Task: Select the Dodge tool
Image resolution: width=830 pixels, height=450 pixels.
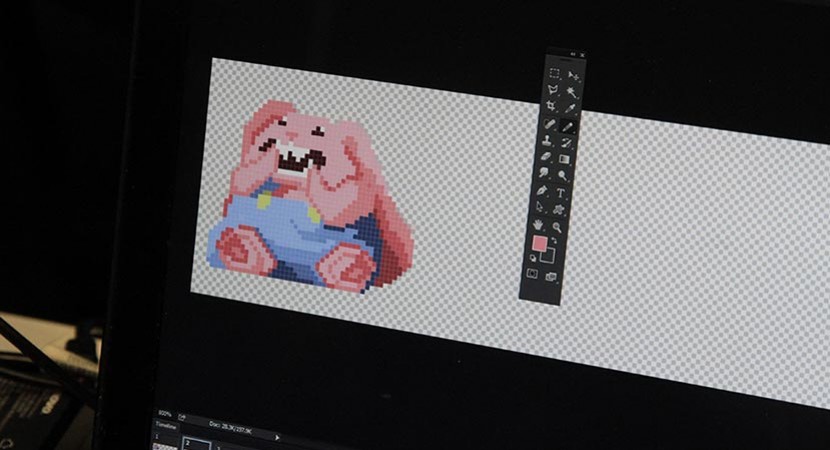Action: coord(562,175)
